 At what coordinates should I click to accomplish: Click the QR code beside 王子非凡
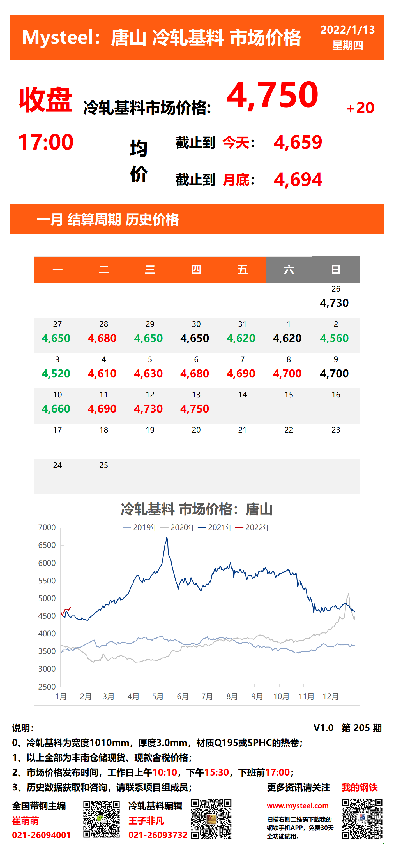[211, 819]
